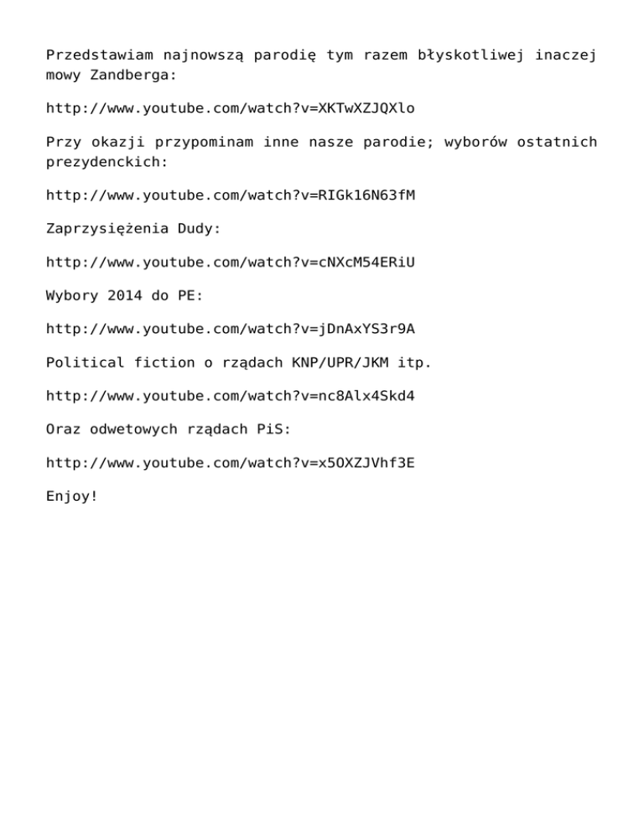Open the Zandberg parody YouTube link
Image resolution: width=644 pixels, height=834 pixels.
(x=231, y=108)
